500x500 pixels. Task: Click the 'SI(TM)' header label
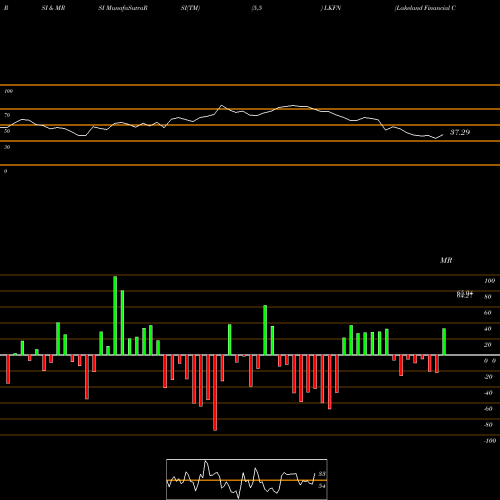190,8
